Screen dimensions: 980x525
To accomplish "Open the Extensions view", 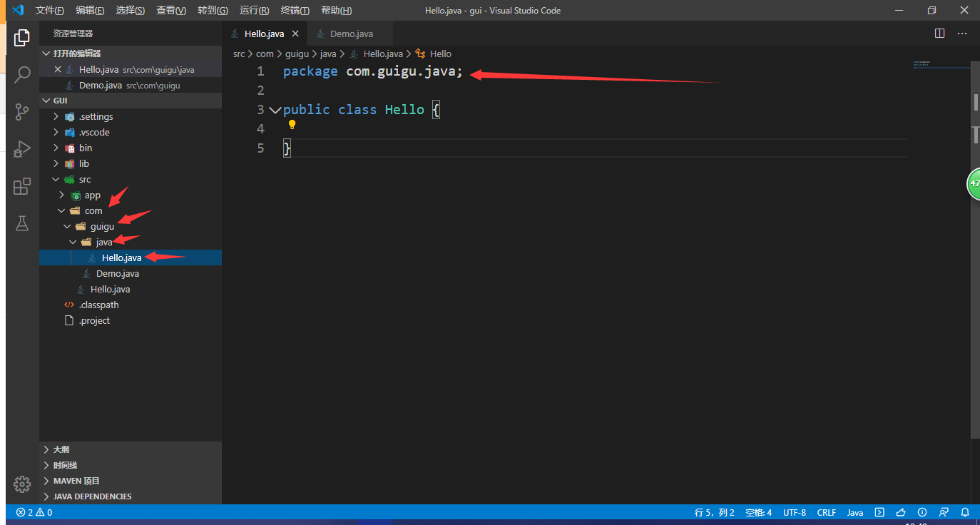I will [21, 186].
